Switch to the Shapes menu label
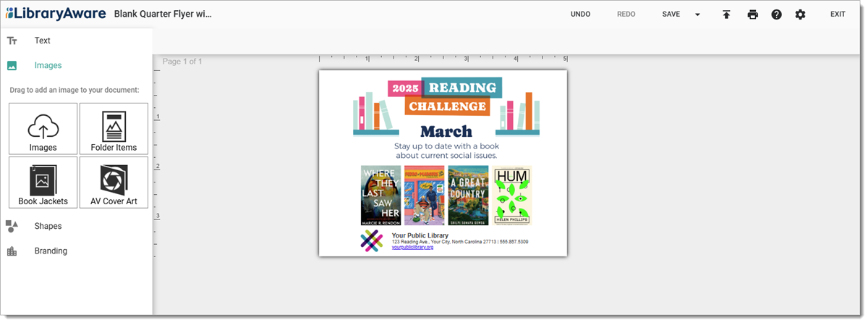This screenshot has width=868, height=323. (48, 226)
